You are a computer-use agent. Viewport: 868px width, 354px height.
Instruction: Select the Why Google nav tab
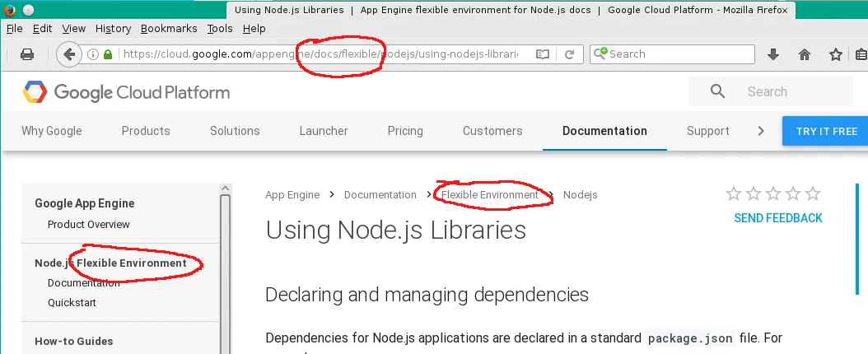pos(52,131)
